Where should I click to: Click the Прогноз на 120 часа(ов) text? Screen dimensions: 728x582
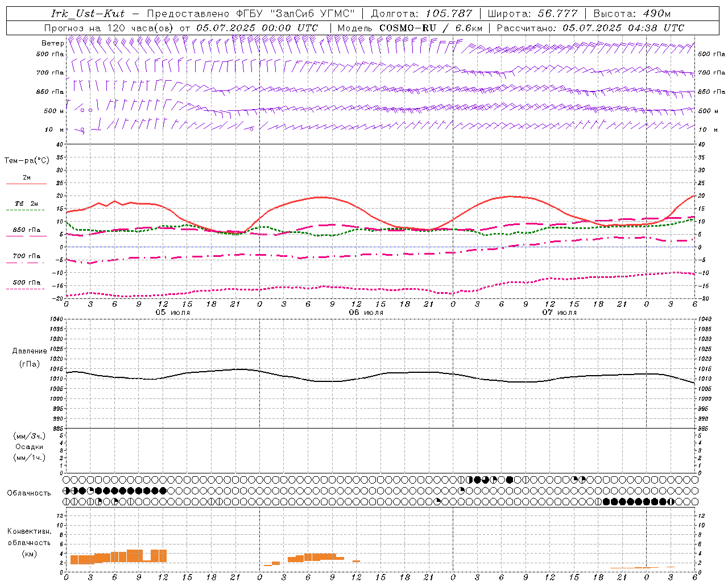pyautogui.click(x=110, y=28)
